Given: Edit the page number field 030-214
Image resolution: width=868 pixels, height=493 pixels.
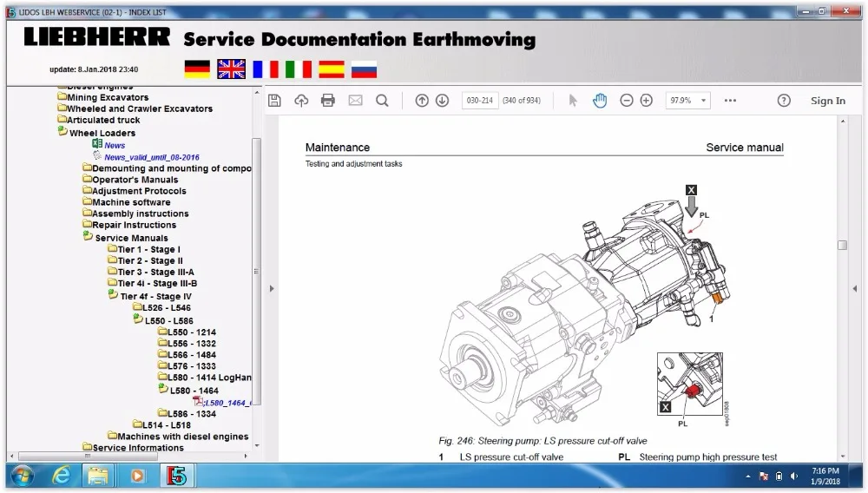Looking at the screenshot, I should 479,100.
